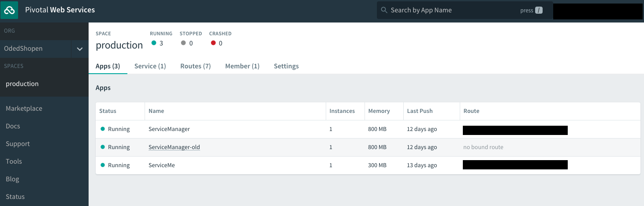Image resolution: width=644 pixels, height=206 pixels.
Task: Click Running status of ServiceMe row
Action: point(115,165)
